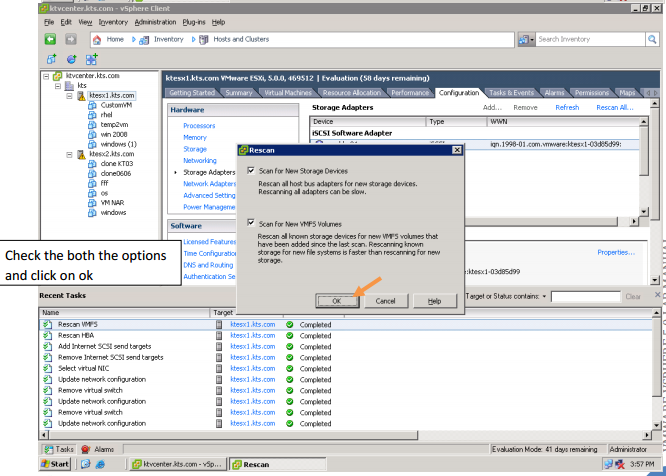The image size is (666, 476).
Task: Toggle Scan for New Storage Devices checkbox
Action: pos(251,171)
